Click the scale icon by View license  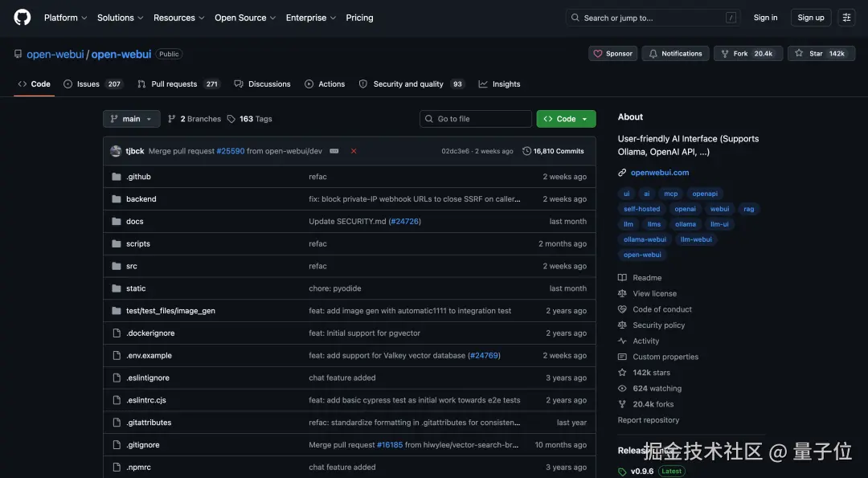(622, 293)
